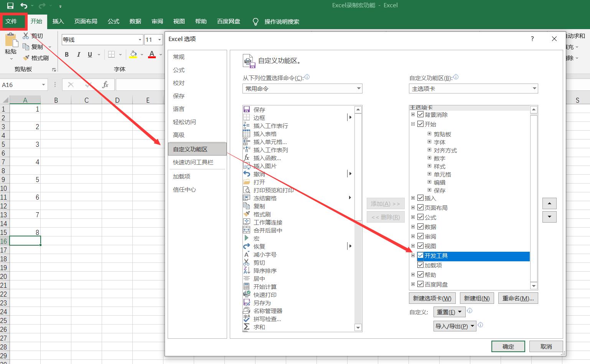590x364 pixels.
Task: Toggle the Add-ins (加载项) checkbox
Action: click(x=420, y=265)
